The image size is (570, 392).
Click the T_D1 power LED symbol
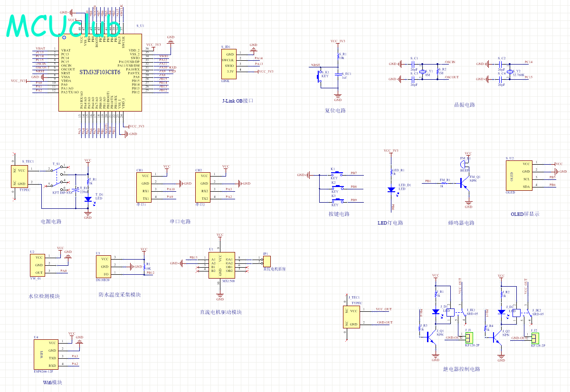pyautogui.click(x=88, y=200)
